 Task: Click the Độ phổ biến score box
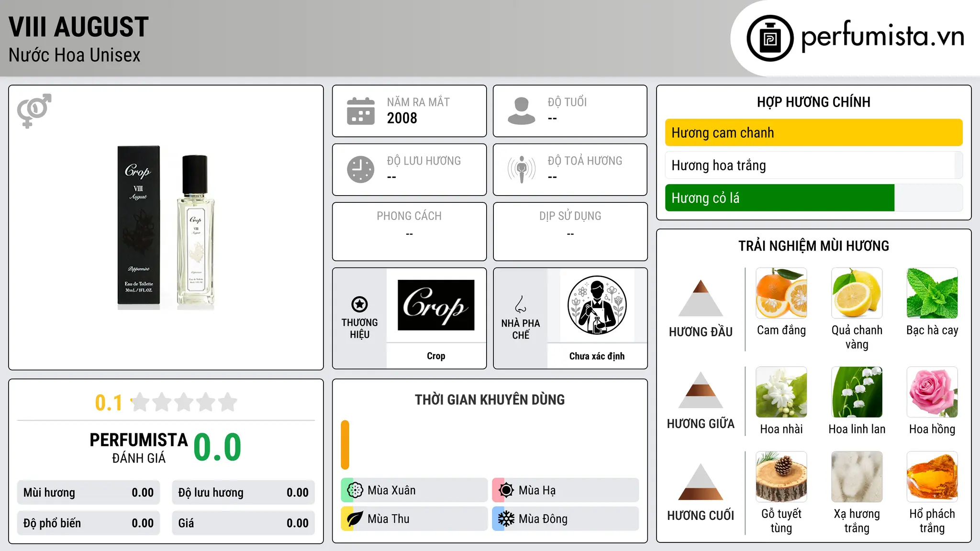point(89,523)
